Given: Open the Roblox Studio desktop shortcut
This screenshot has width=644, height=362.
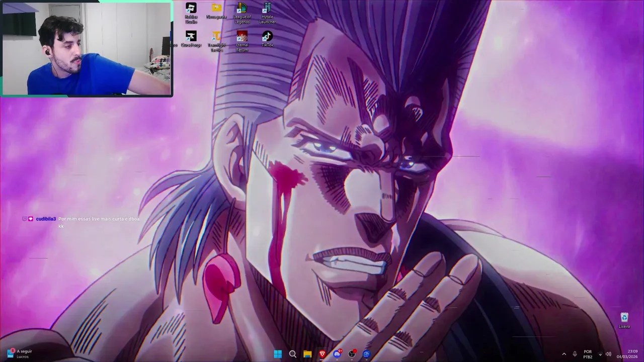Looking at the screenshot, I should click(191, 13).
